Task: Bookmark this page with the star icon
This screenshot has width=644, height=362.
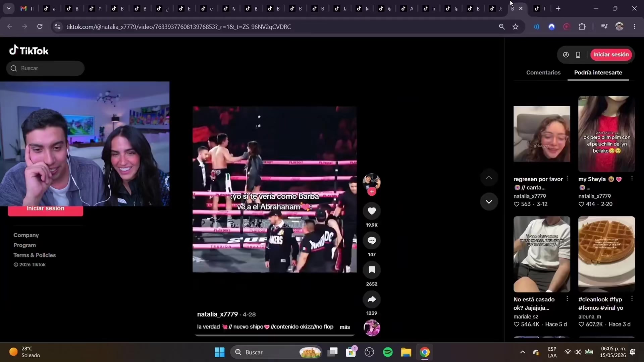Action: 516,26
